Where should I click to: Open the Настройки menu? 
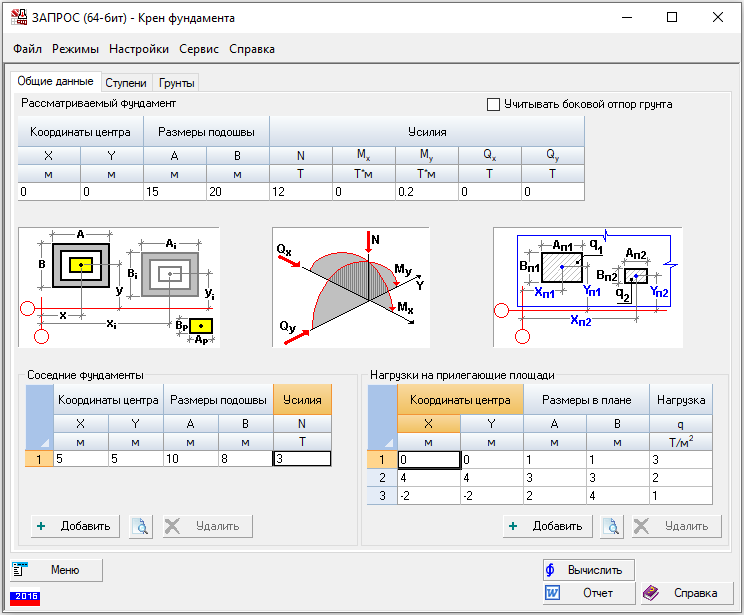pyautogui.click(x=139, y=49)
